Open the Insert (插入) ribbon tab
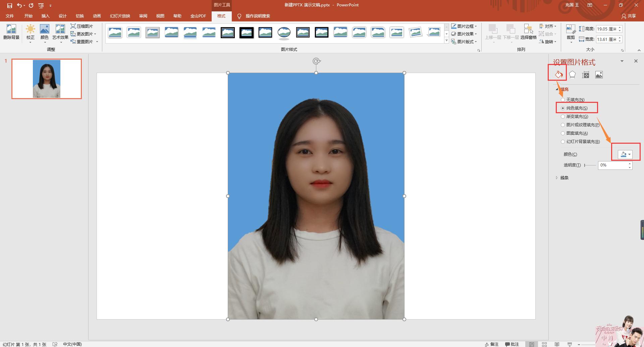The image size is (644, 347). (45, 16)
